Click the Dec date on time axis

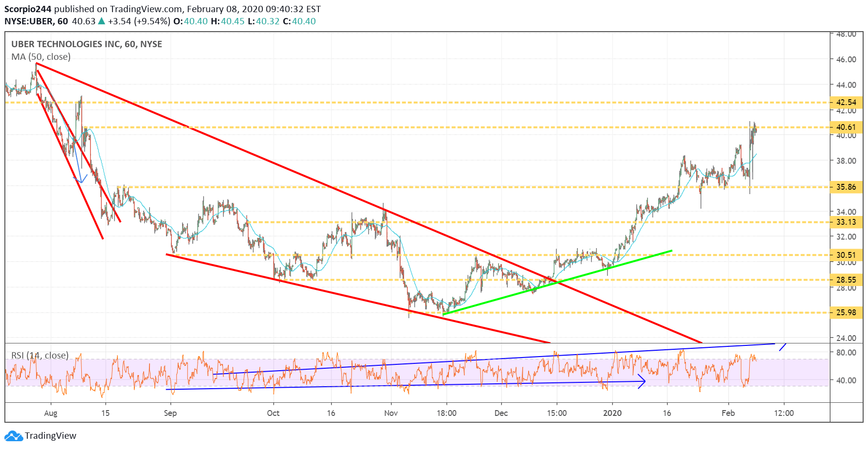[x=501, y=413]
